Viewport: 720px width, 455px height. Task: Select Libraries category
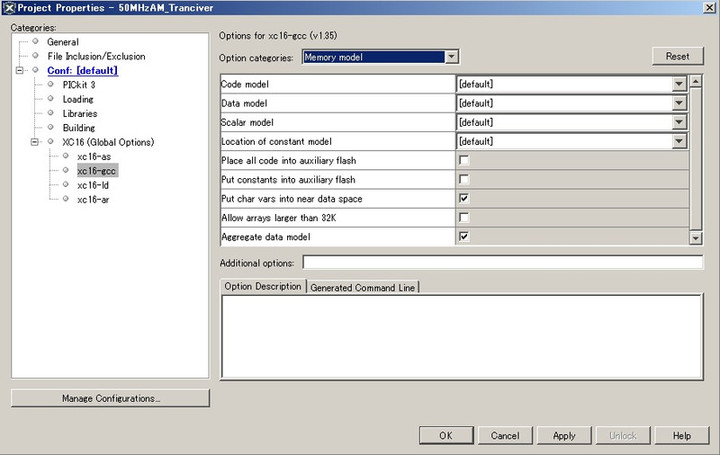pos(80,113)
